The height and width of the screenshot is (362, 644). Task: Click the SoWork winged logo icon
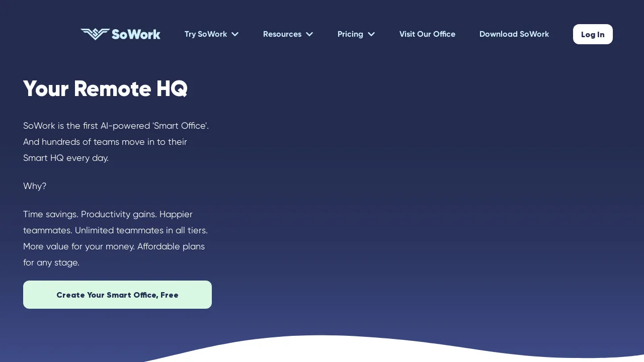[x=95, y=34]
